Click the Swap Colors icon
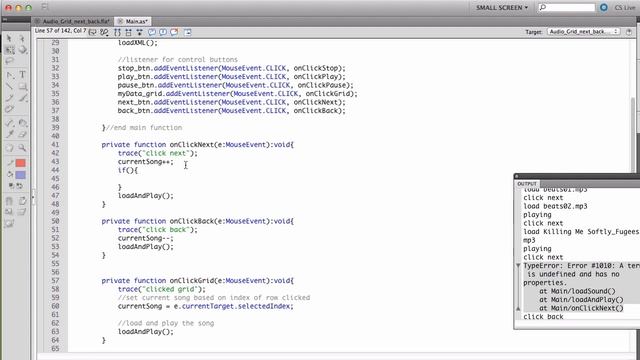The width and height of the screenshot is (640, 360). [x=19, y=186]
